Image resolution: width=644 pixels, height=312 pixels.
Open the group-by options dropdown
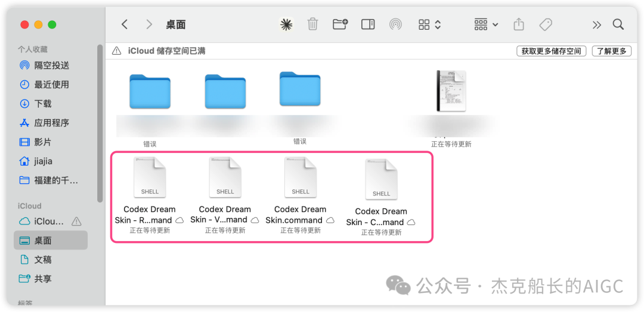tap(487, 24)
